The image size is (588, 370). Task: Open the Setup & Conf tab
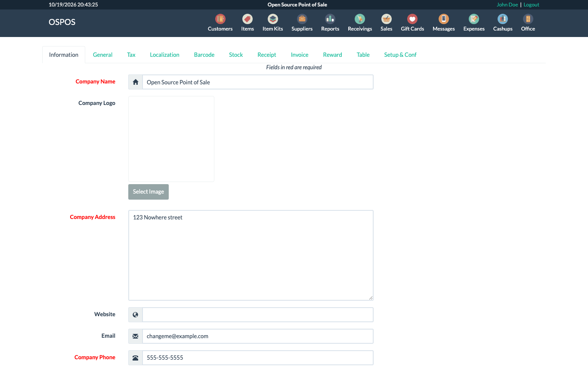[400, 55]
